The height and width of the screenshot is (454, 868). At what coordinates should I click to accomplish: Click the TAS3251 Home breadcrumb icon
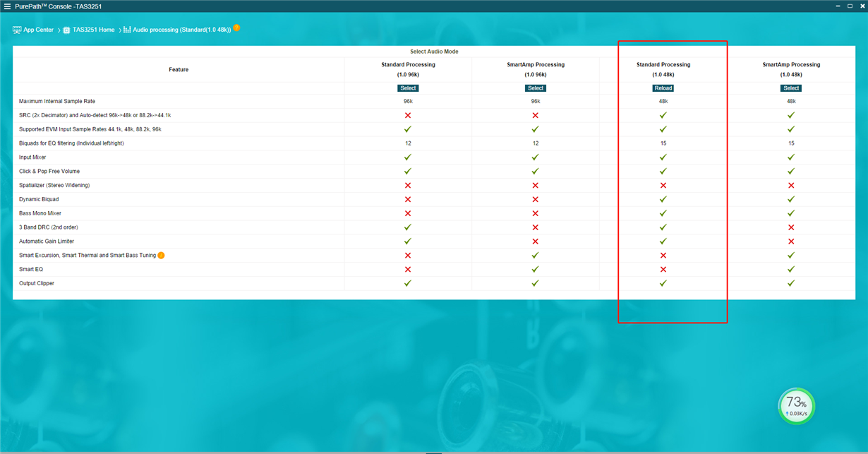66,30
